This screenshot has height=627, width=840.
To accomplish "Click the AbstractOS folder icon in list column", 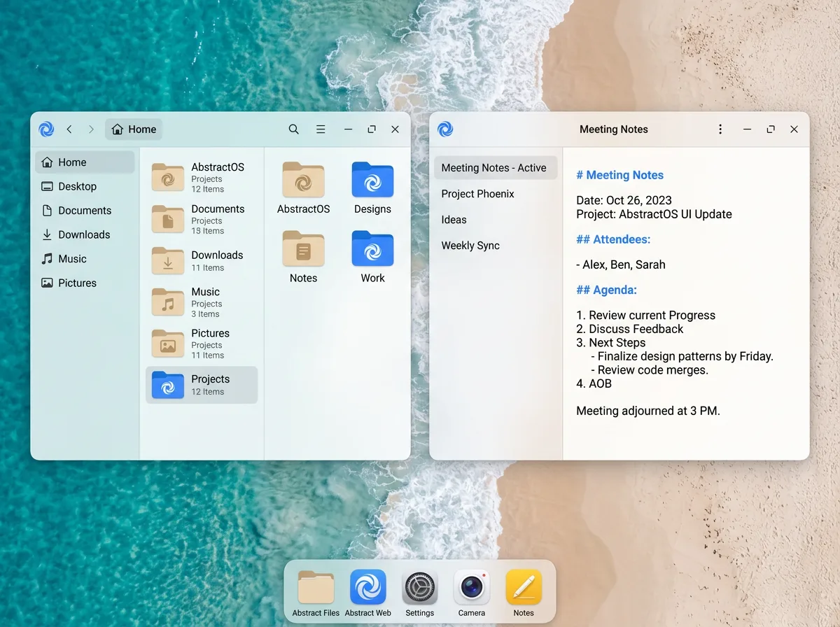I will [x=168, y=178].
